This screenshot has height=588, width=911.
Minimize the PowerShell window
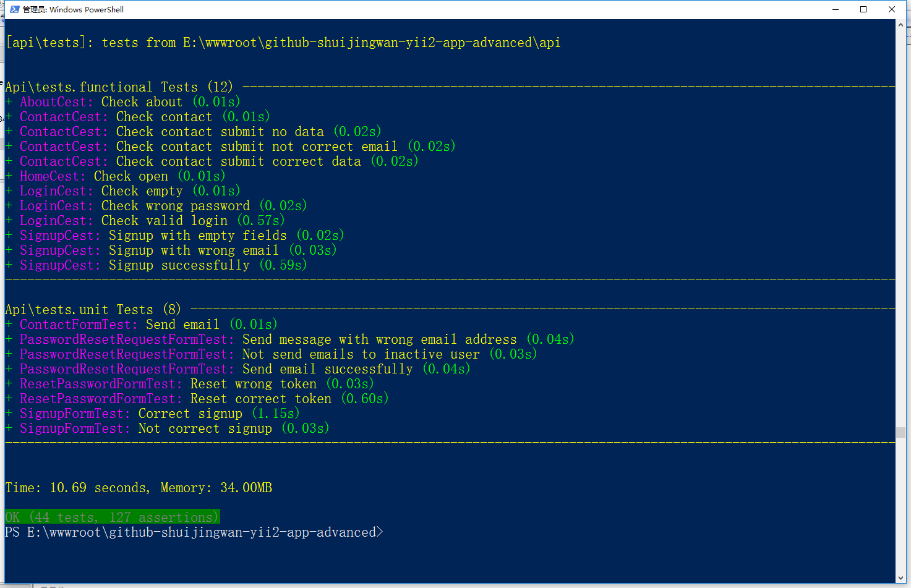[836, 9]
